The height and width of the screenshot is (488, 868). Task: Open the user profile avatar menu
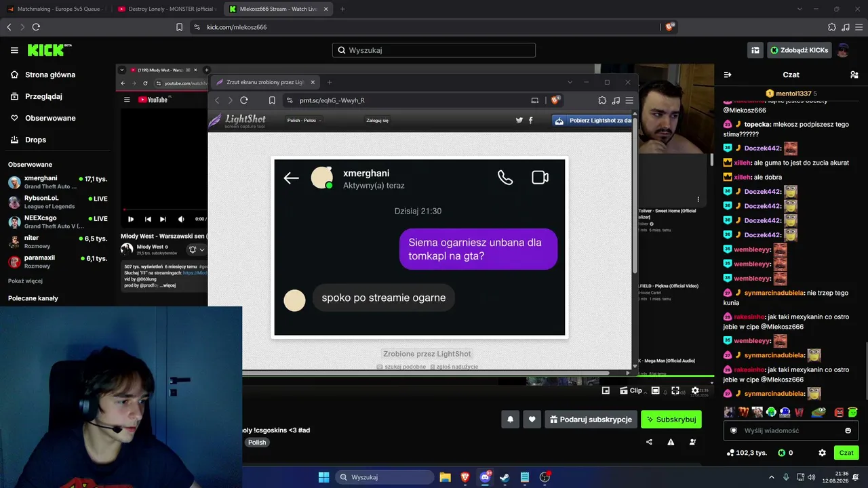click(x=843, y=50)
